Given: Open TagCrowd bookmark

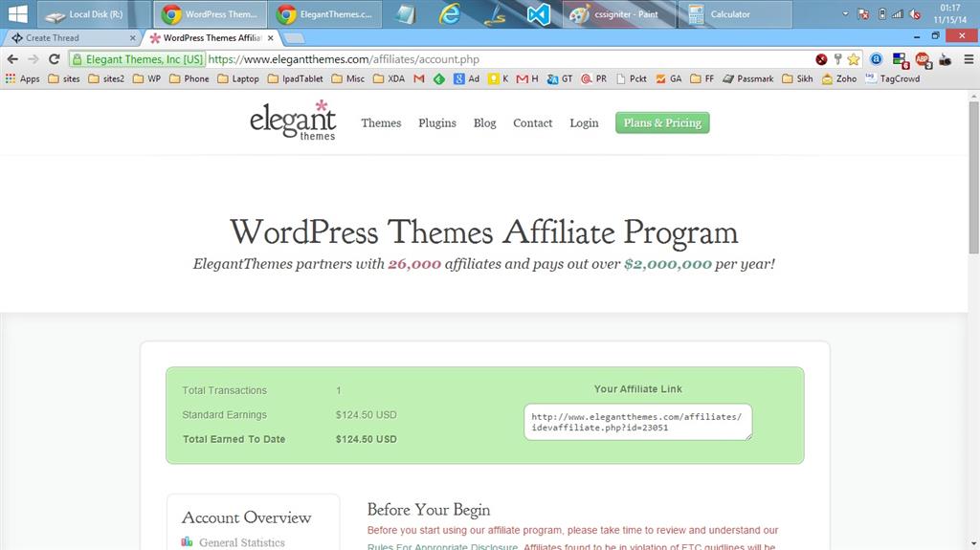Looking at the screenshot, I should [893, 78].
